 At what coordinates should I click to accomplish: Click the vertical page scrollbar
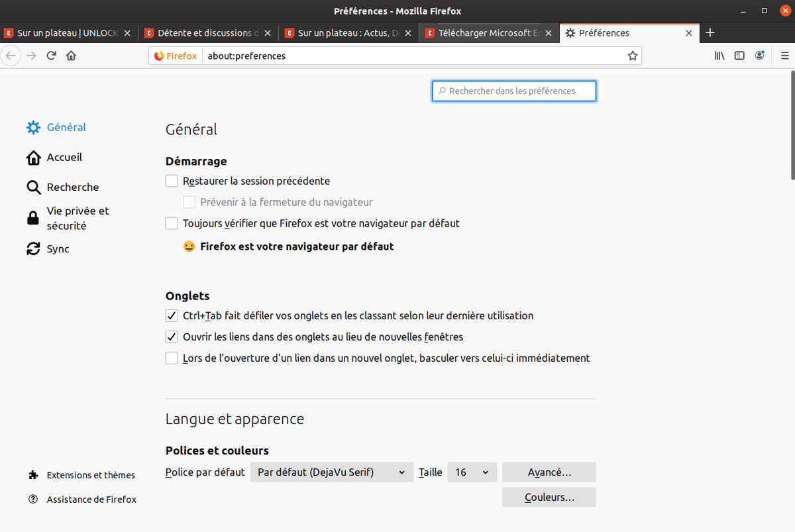point(792,126)
